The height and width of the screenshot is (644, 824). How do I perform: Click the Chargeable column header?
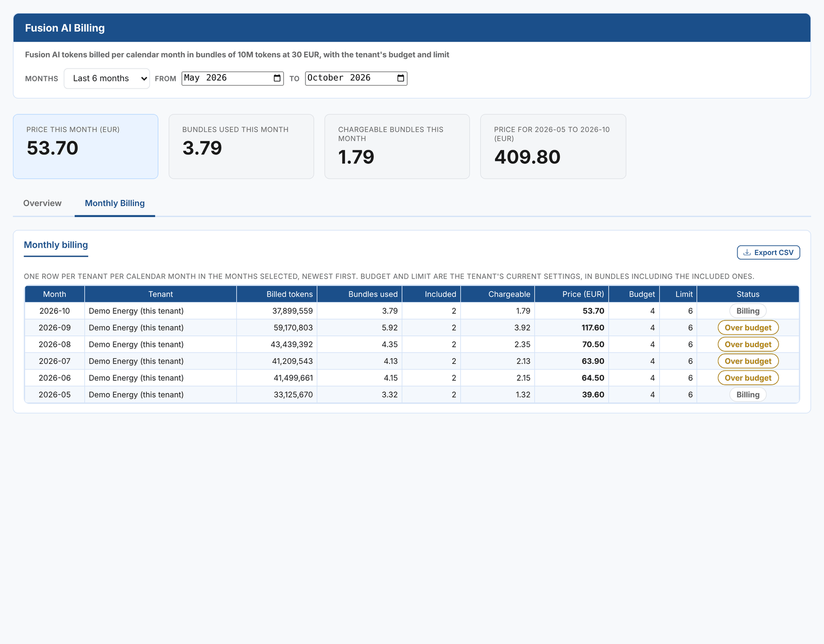coord(497,294)
